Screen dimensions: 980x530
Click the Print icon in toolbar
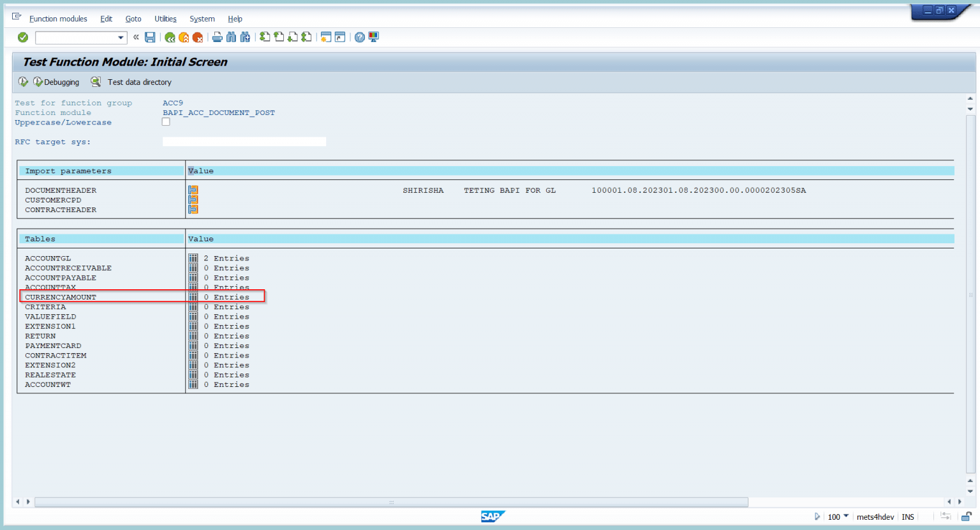pos(217,38)
